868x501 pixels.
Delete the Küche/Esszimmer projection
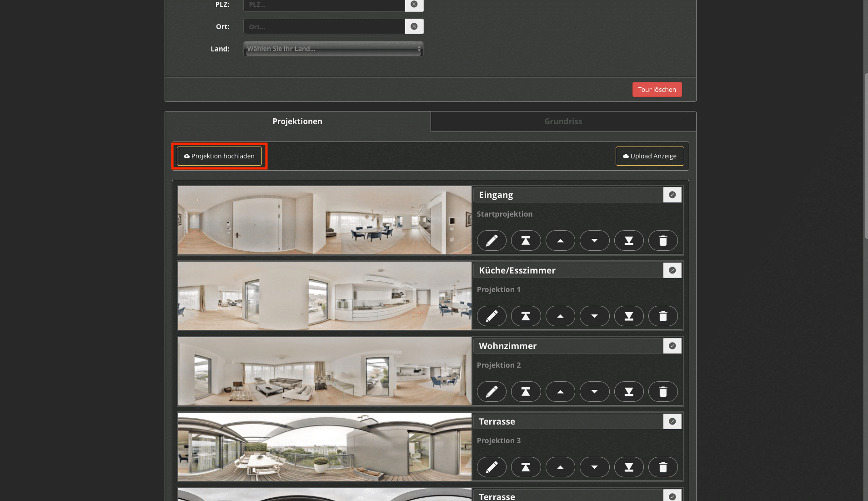click(x=663, y=316)
